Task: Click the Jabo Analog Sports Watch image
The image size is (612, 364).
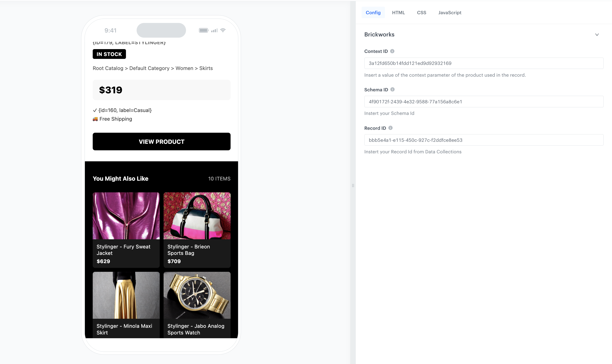Action: point(197,295)
